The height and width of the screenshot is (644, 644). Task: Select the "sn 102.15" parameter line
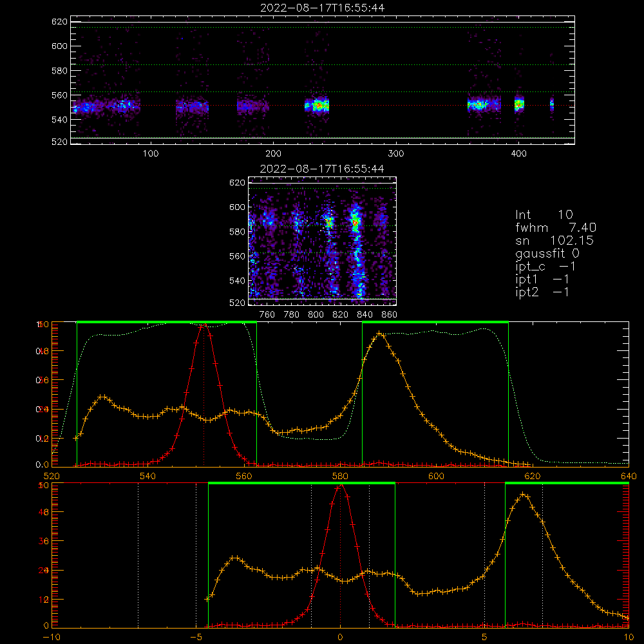tap(554, 240)
